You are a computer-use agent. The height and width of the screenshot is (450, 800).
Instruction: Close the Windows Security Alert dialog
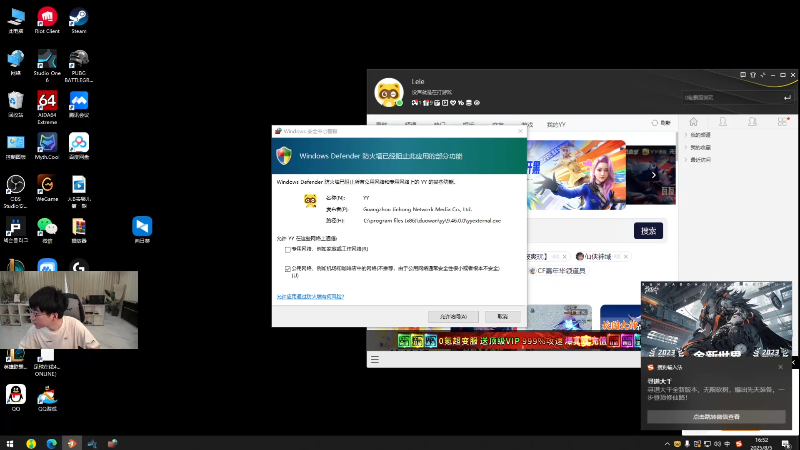[x=520, y=131]
